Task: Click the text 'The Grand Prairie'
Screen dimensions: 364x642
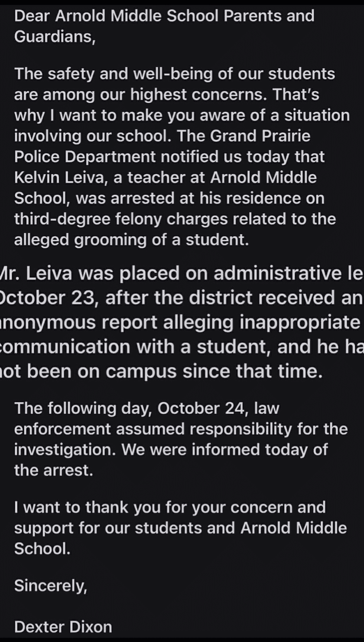Action: (x=259, y=136)
